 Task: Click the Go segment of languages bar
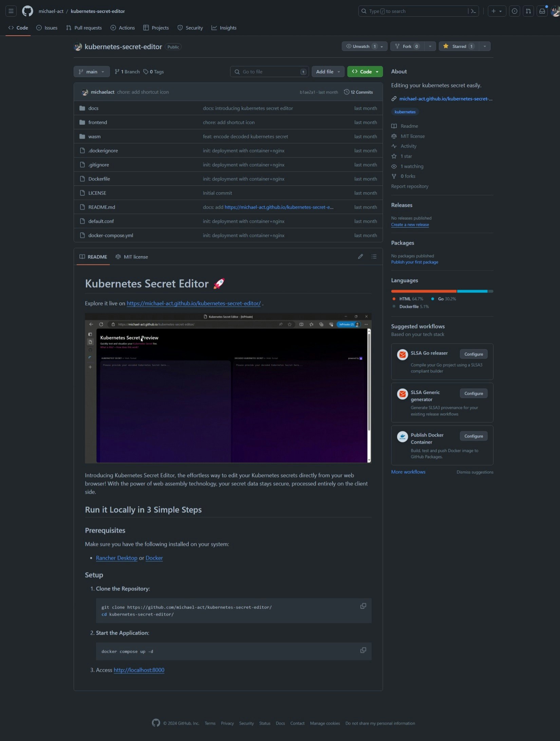tap(472, 291)
